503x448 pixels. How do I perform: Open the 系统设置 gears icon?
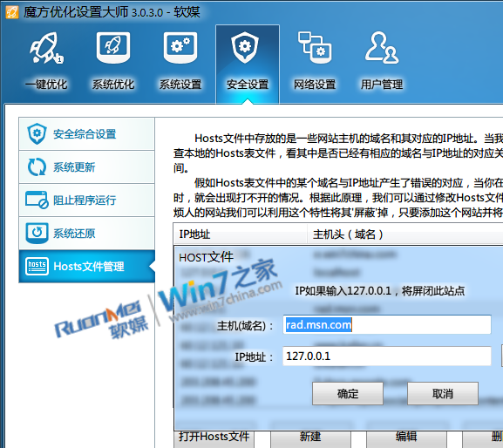pyautogui.click(x=180, y=48)
